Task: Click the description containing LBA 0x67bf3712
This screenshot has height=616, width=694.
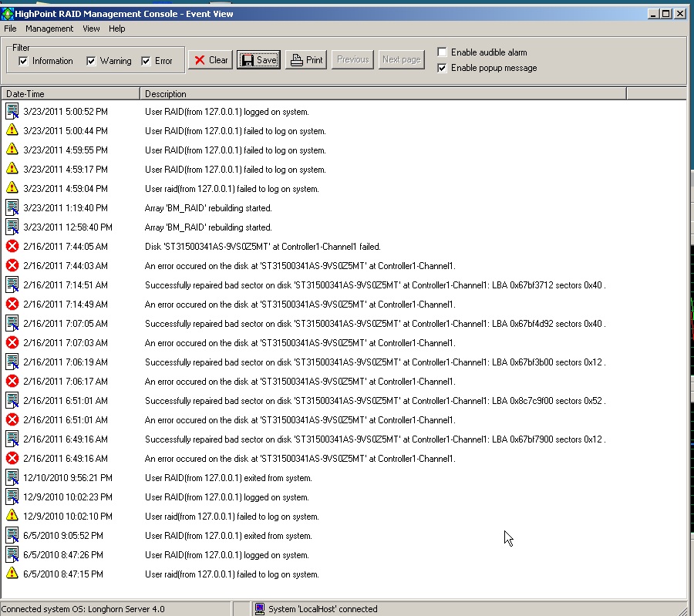Action: pos(376,285)
